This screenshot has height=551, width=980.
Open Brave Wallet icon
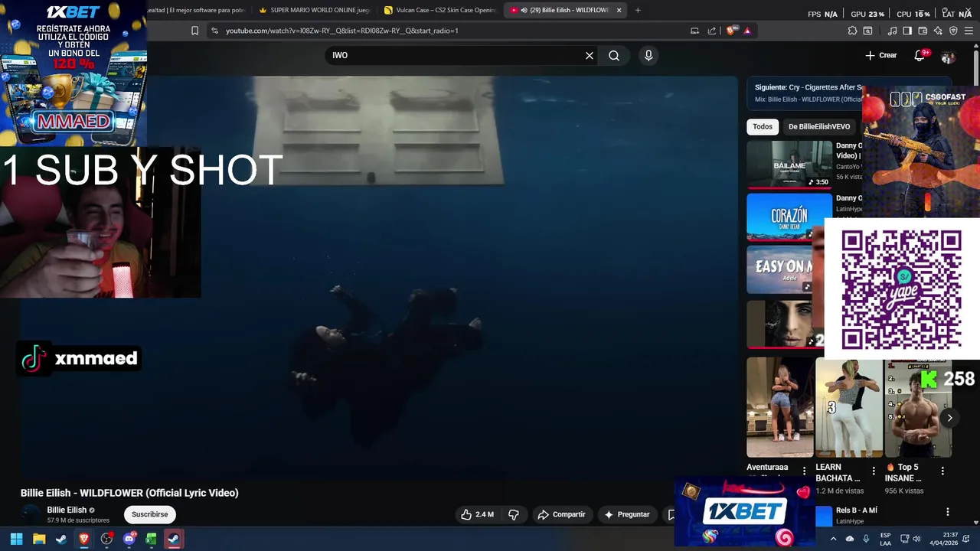point(923,31)
